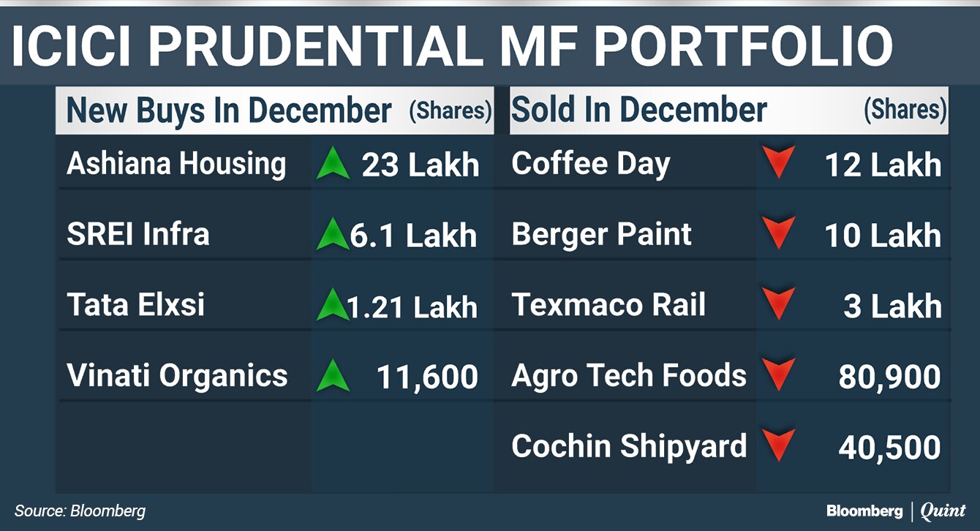This screenshot has height=531, width=980.
Task: Select the Sold In December header
Action: click(x=638, y=110)
